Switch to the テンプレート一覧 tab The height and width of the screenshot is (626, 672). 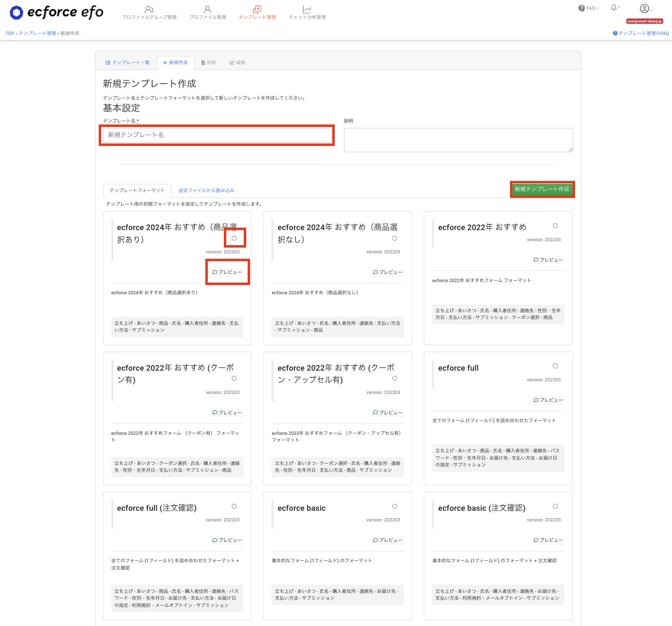tap(127, 62)
